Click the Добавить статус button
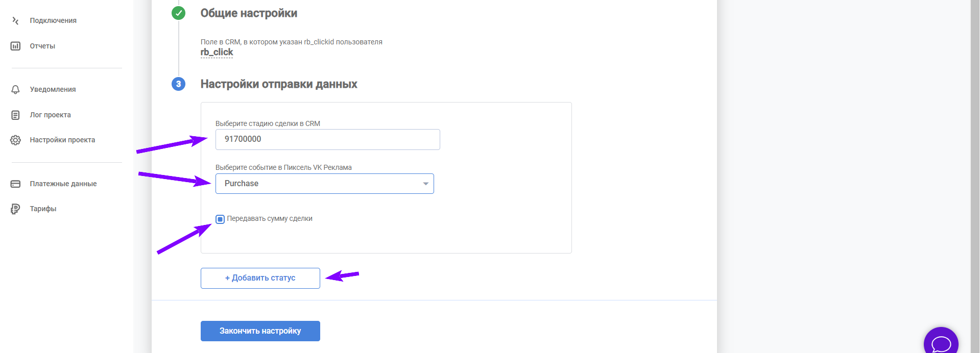 (x=260, y=278)
